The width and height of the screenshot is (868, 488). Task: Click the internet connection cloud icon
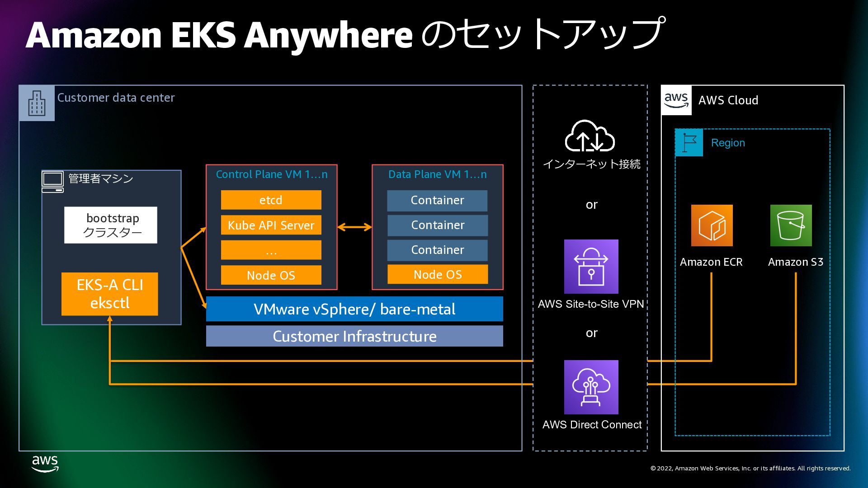point(590,136)
